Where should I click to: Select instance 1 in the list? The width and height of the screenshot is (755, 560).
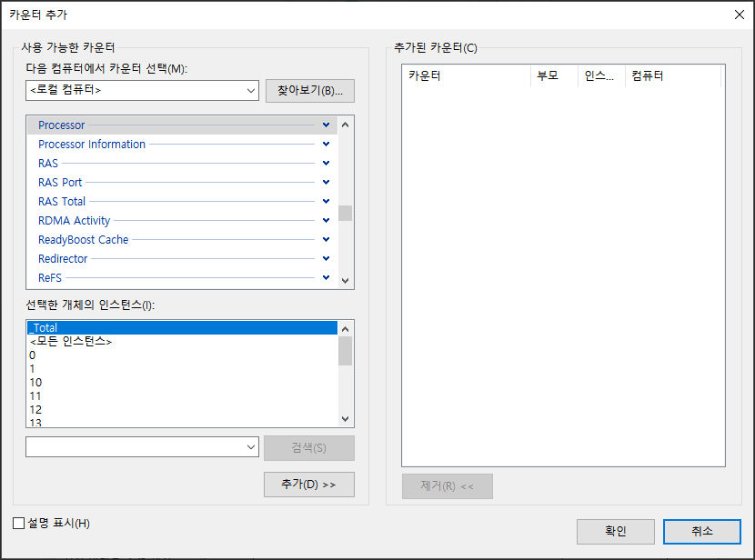click(x=183, y=369)
